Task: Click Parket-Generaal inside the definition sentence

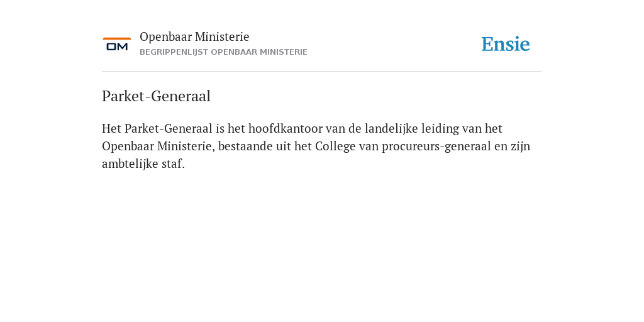Action: (169, 128)
